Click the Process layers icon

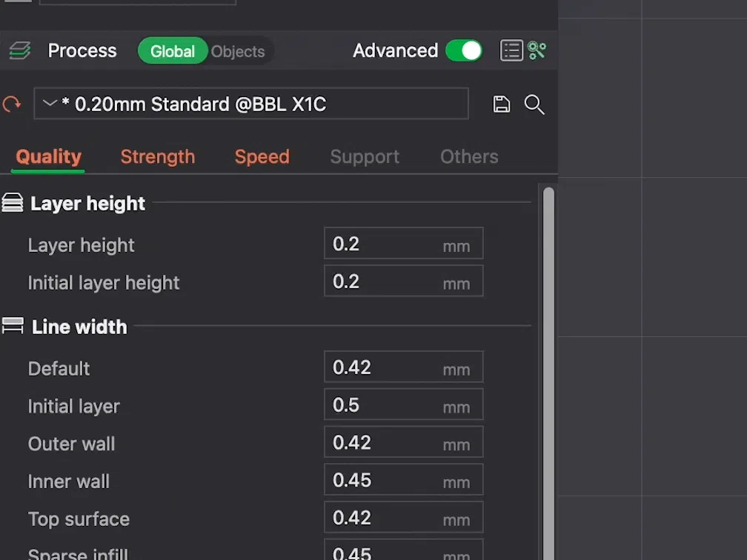click(x=19, y=50)
